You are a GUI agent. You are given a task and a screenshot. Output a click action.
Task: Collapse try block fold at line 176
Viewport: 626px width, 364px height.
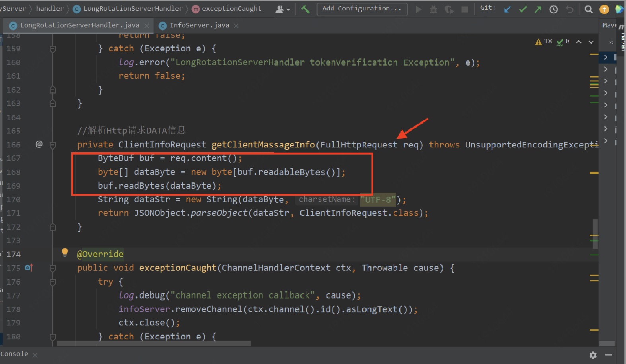tap(52, 282)
